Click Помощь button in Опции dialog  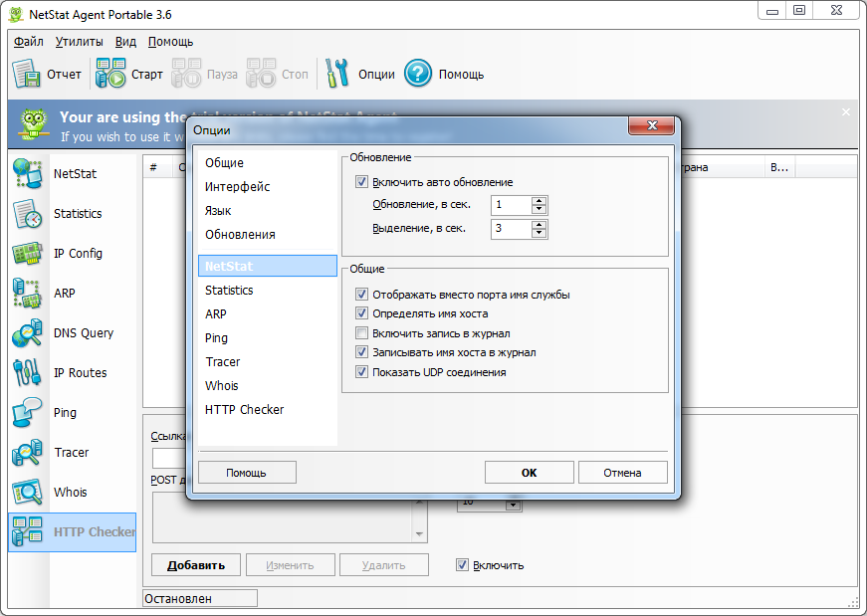tap(247, 473)
